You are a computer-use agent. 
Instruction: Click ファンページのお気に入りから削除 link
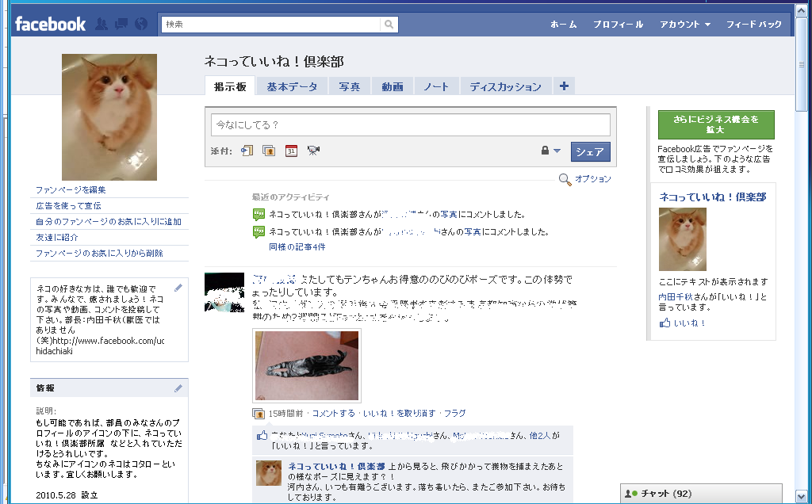(99, 253)
